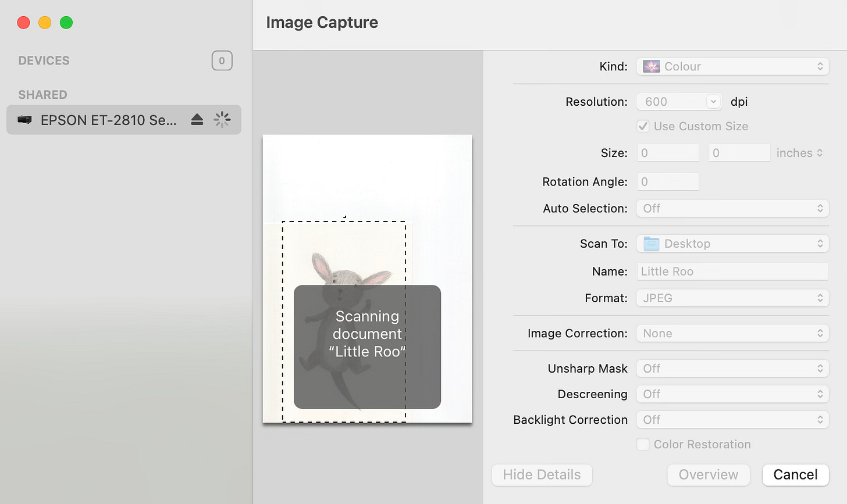Click the DEVICES section header

(x=44, y=60)
